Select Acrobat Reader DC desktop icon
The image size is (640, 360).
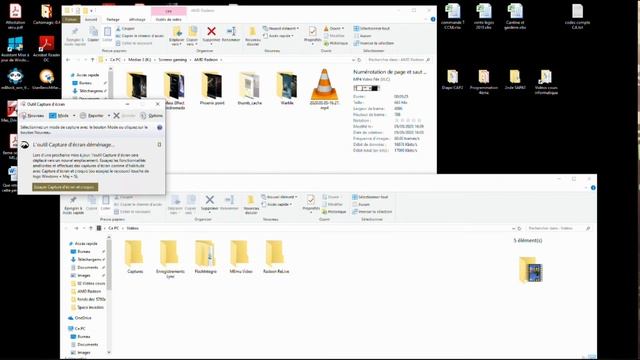click(47, 49)
